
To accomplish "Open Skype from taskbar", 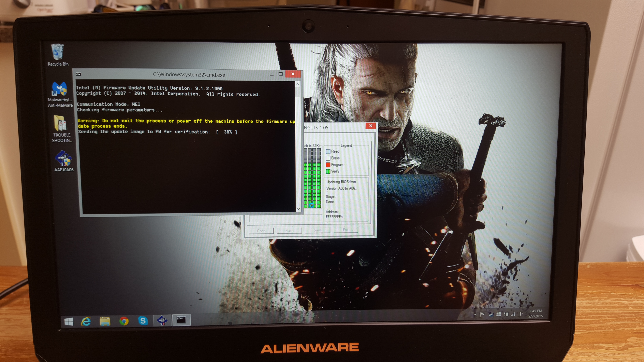I will pyautogui.click(x=143, y=321).
